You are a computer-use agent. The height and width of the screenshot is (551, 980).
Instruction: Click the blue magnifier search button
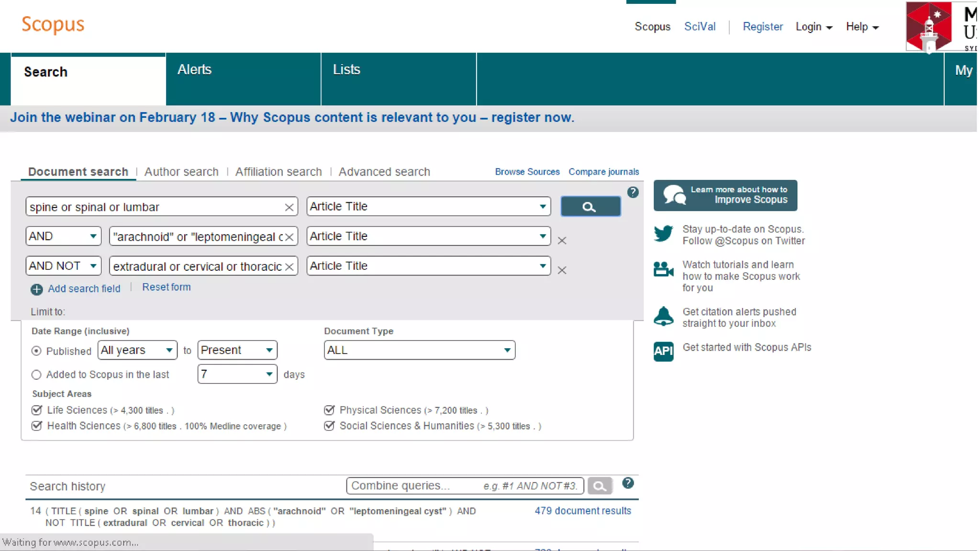pos(590,207)
